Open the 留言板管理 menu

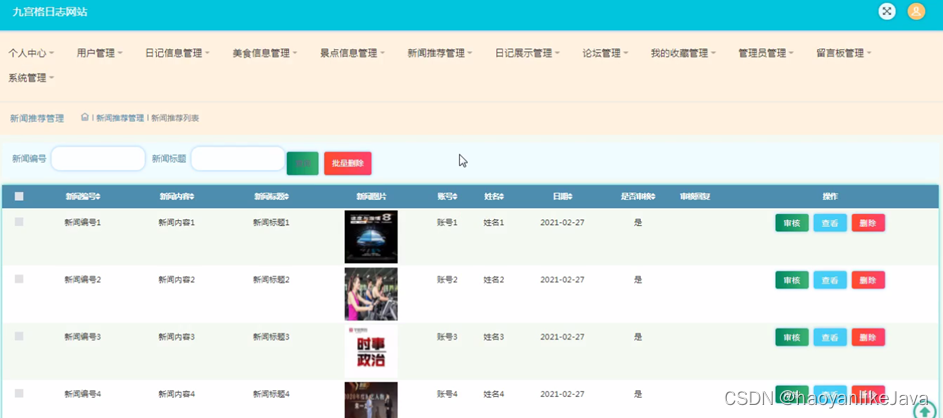(x=844, y=53)
